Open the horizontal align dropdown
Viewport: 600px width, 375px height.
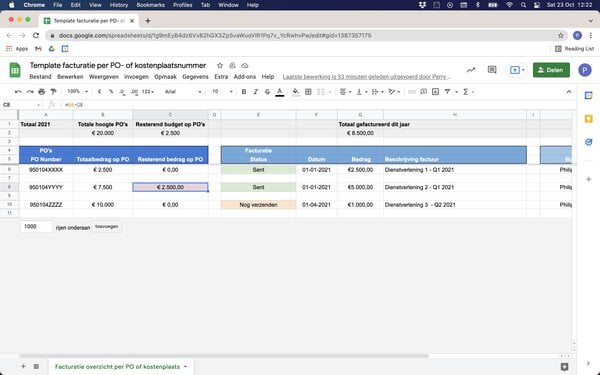[x=345, y=92]
